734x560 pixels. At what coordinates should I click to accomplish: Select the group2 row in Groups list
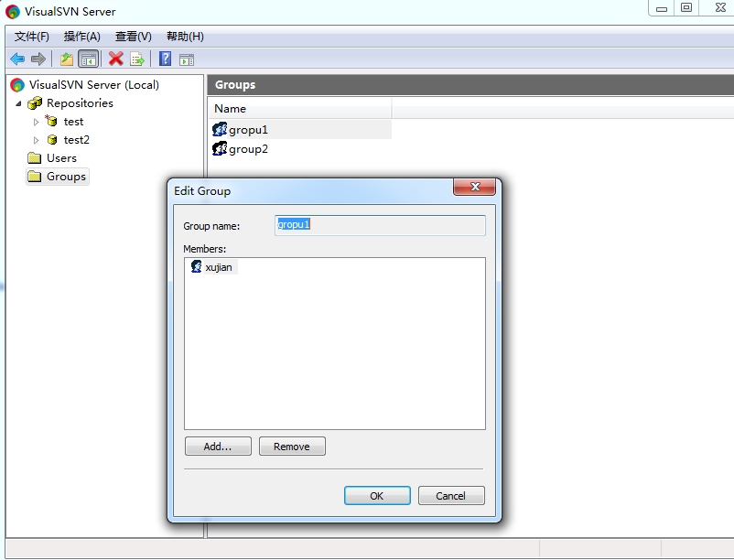(299, 149)
